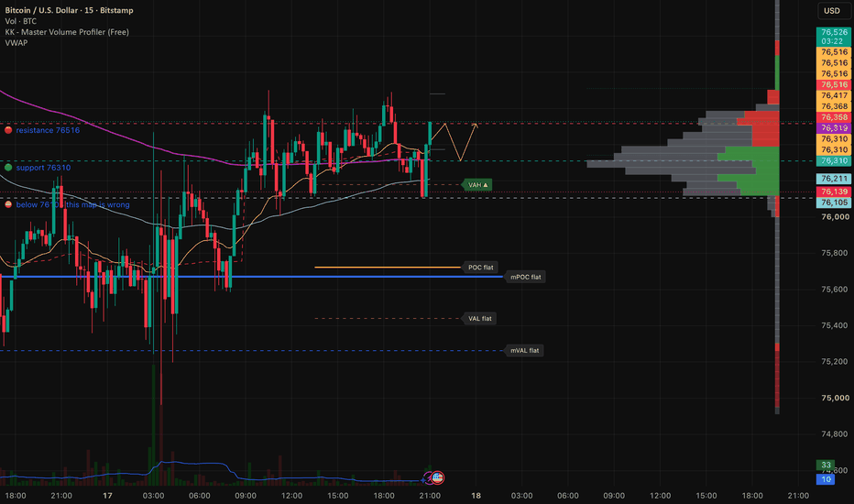This screenshot has width=854, height=504.
Task: Click the 76,526 current price countdown label
Action: (834, 37)
